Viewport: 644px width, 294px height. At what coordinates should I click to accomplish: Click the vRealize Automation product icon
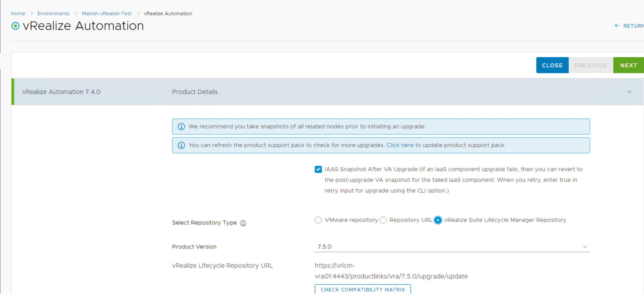(x=15, y=26)
